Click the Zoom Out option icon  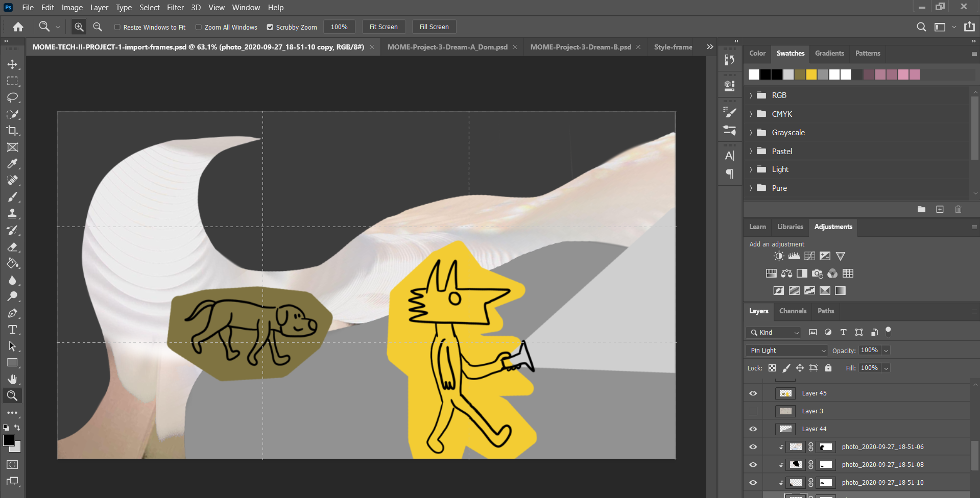[98, 27]
